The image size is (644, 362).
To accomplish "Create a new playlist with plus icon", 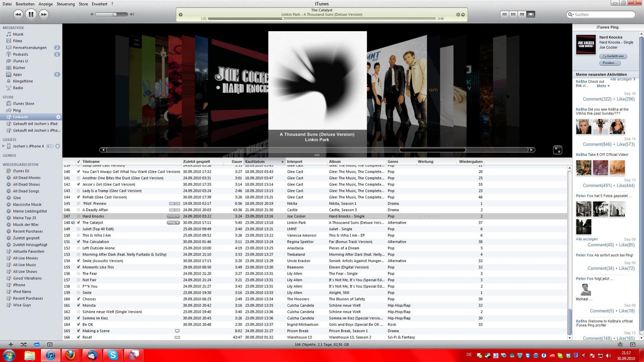I will (11, 345).
